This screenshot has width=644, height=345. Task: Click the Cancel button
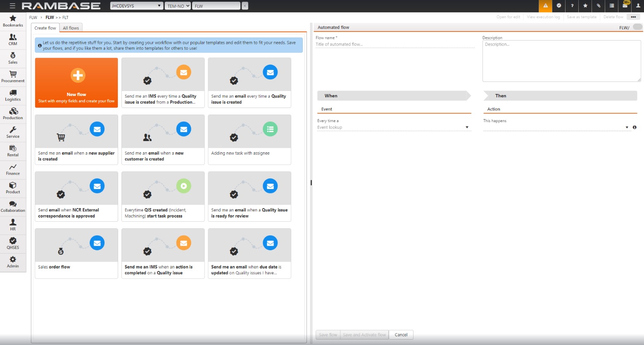click(x=401, y=335)
